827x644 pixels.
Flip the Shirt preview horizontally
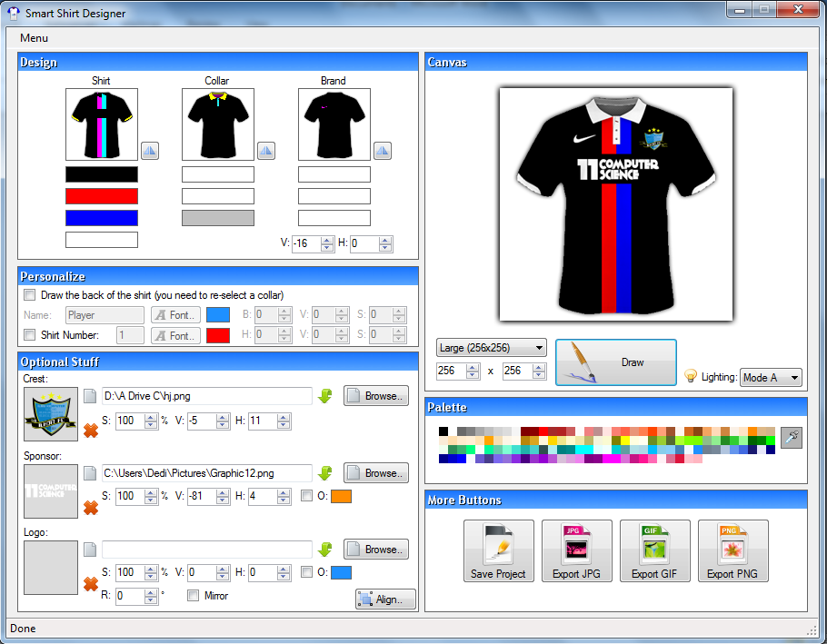pyautogui.click(x=149, y=150)
